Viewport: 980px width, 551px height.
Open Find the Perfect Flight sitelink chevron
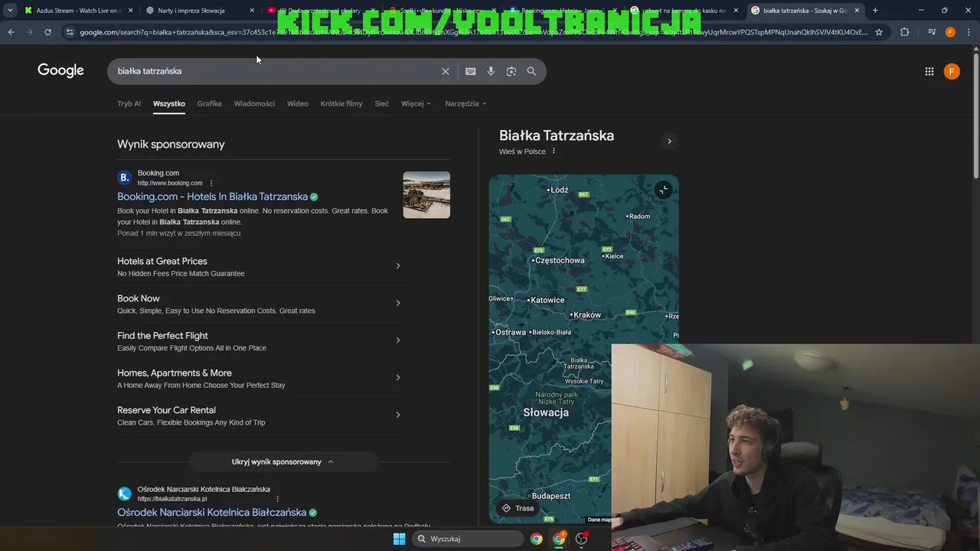coord(397,341)
